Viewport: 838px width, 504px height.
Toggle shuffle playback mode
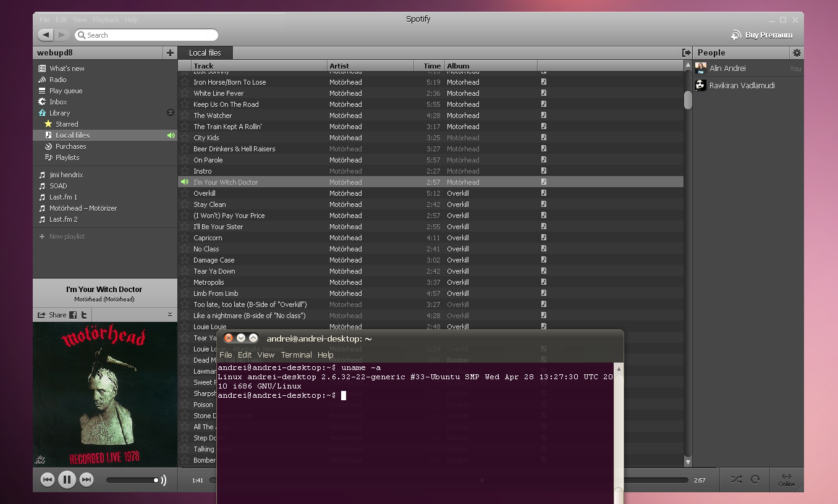coord(735,479)
